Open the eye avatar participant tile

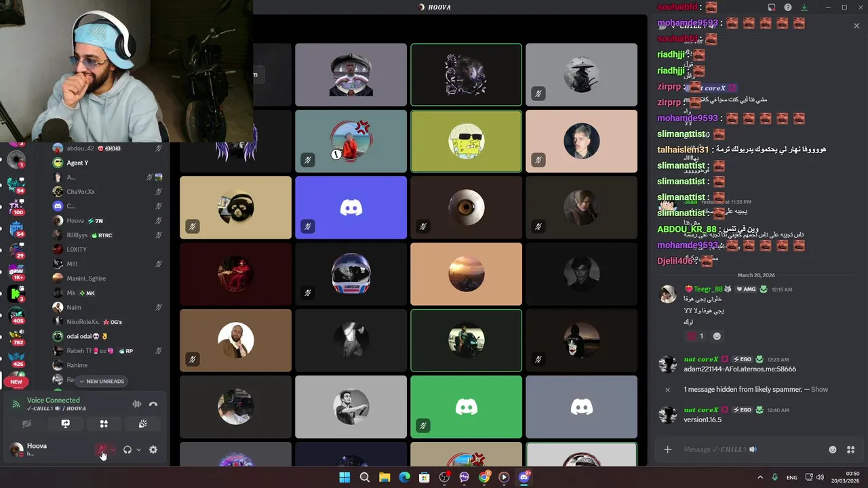466,207
